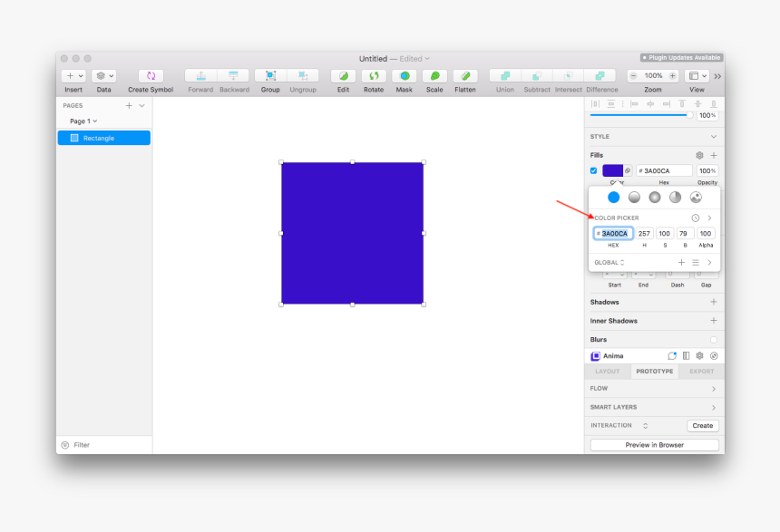The width and height of the screenshot is (780, 532).
Task: Switch to the Export tab
Action: coord(701,372)
